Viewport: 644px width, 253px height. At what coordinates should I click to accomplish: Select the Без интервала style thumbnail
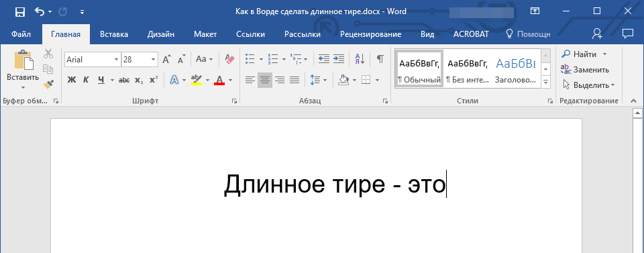(x=468, y=68)
